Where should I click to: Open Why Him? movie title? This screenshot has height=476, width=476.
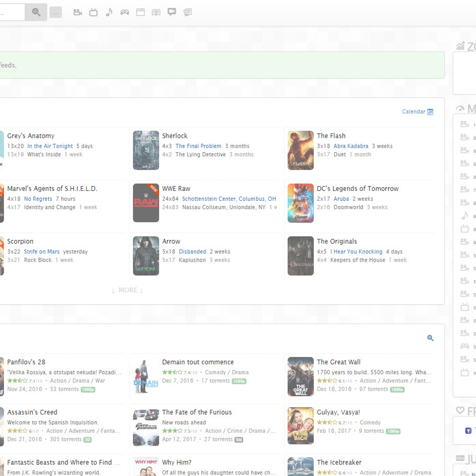(177, 463)
